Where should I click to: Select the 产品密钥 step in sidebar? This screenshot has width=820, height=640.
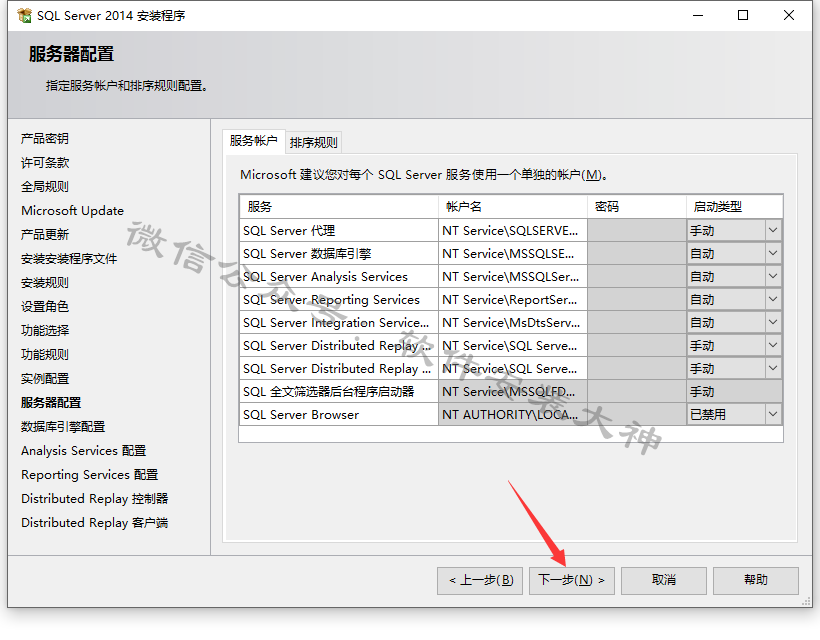(x=45, y=139)
